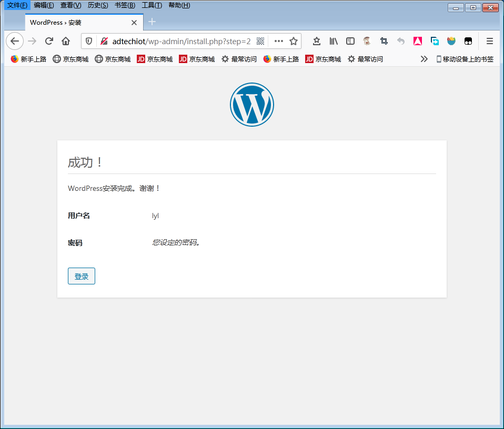Open the Library toolbar icon
Image resolution: width=504 pixels, height=429 pixels.
pos(333,40)
